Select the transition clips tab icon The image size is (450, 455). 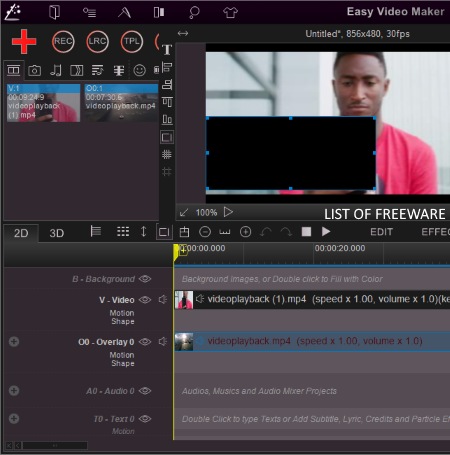[x=77, y=70]
